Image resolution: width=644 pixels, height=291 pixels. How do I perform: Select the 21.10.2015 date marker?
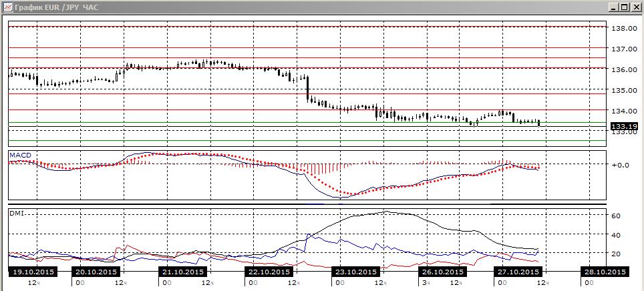[182, 272]
